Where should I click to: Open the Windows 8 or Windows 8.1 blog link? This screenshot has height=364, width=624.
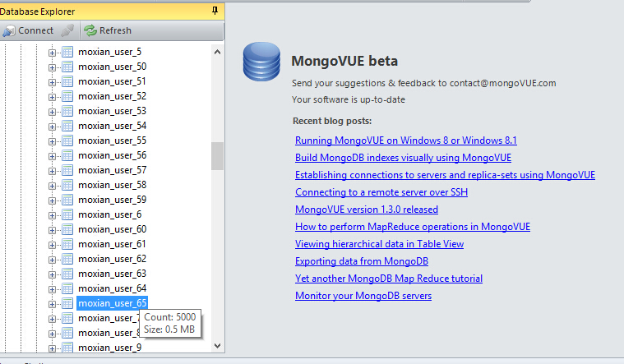406,141
